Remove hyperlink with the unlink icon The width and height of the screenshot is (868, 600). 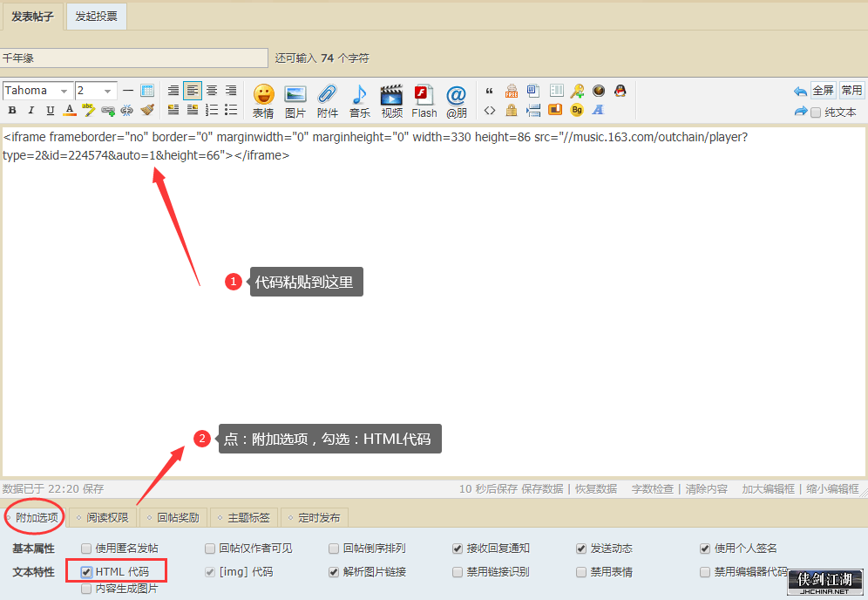[x=126, y=110]
